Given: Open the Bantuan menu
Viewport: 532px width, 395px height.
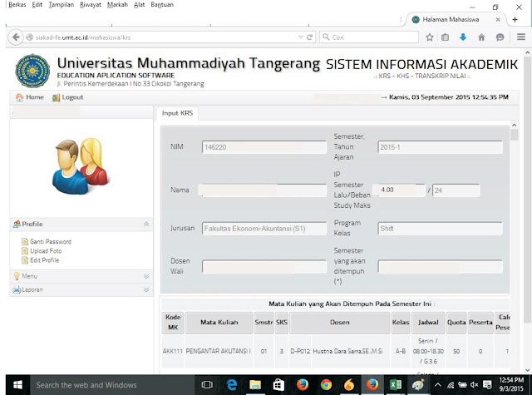Looking at the screenshot, I should [x=162, y=4].
